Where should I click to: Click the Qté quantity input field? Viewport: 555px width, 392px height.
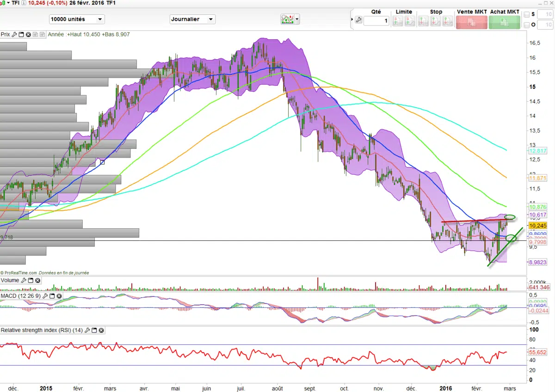376,21
